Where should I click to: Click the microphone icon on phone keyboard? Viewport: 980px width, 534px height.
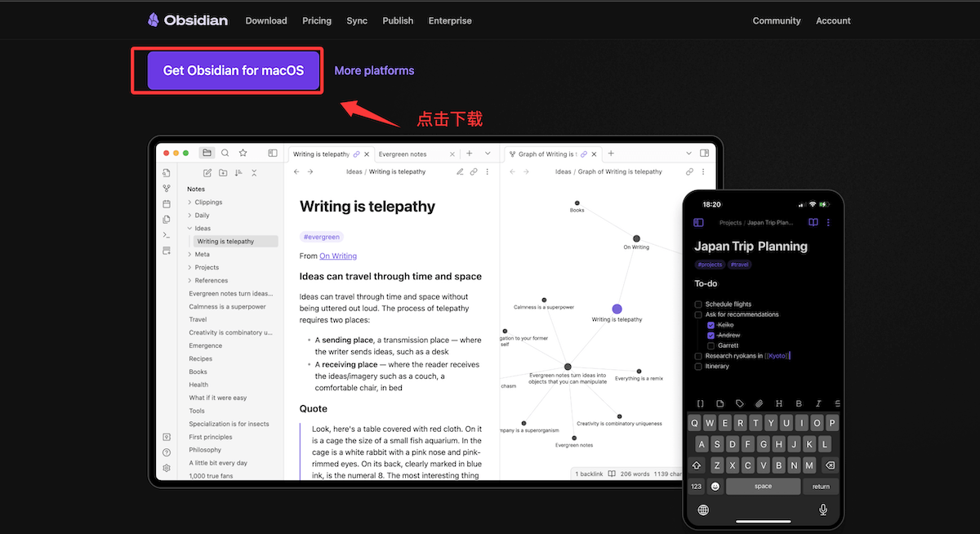[x=823, y=510]
